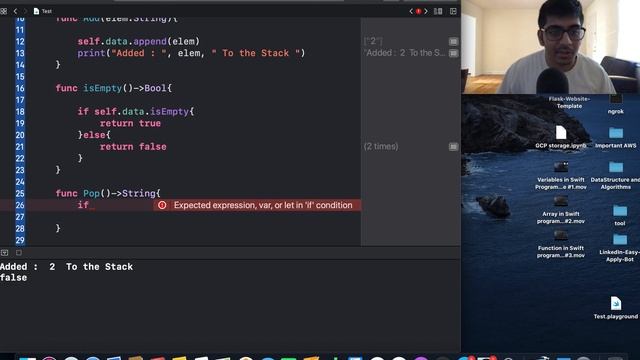Click the ["2"] result in sidebar
640x360 pixels.
point(373,41)
